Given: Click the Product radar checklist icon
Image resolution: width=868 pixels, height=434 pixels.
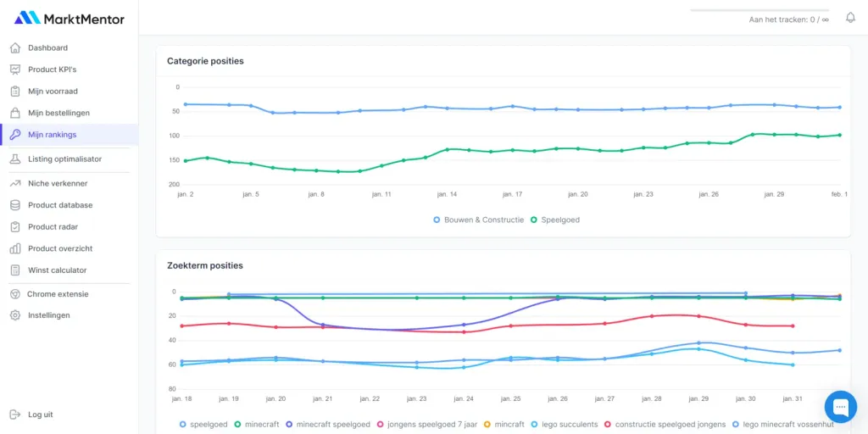Looking at the screenshot, I should [15, 226].
